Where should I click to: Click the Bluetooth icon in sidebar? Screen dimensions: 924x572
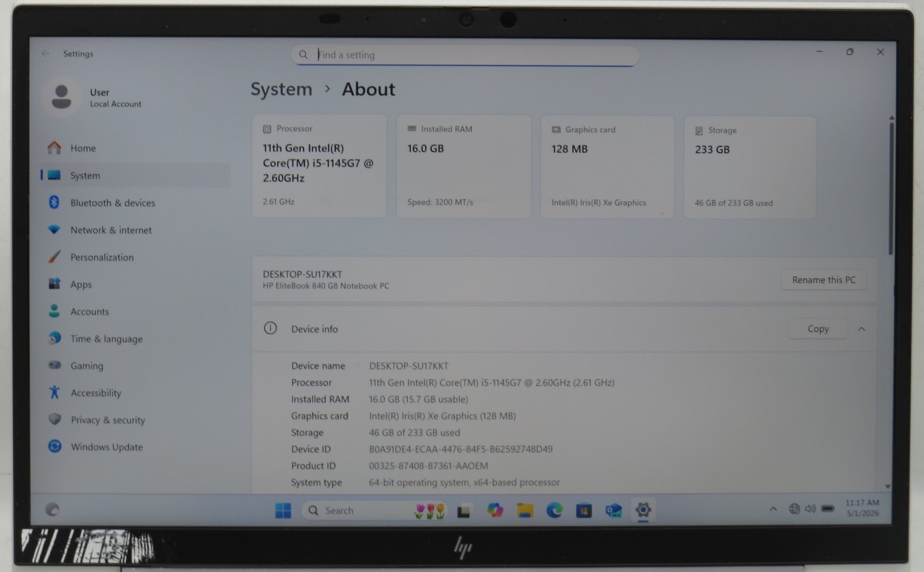tap(54, 202)
